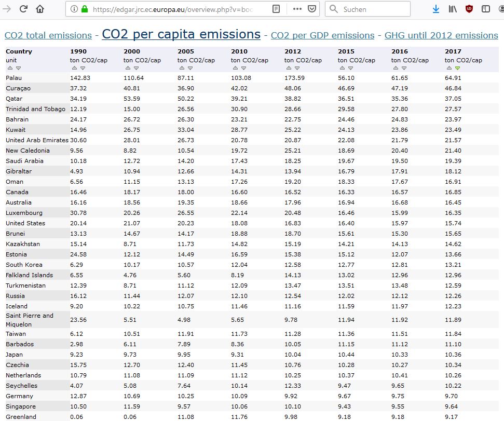Click Japan's 2010 value 9.31
Image resolution: width=504 pixels, height=421 pixels.
pos(237,355)
